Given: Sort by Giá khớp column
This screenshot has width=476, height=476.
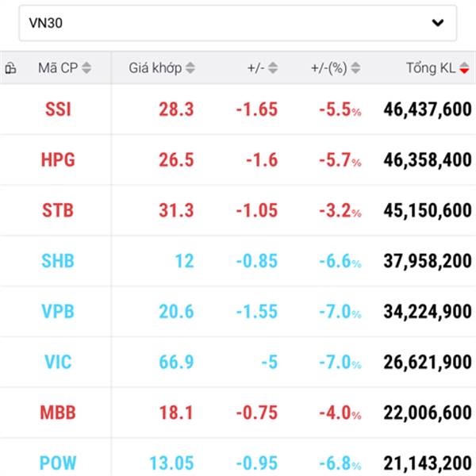Looking at the screenshot, I should coord(162,67).
